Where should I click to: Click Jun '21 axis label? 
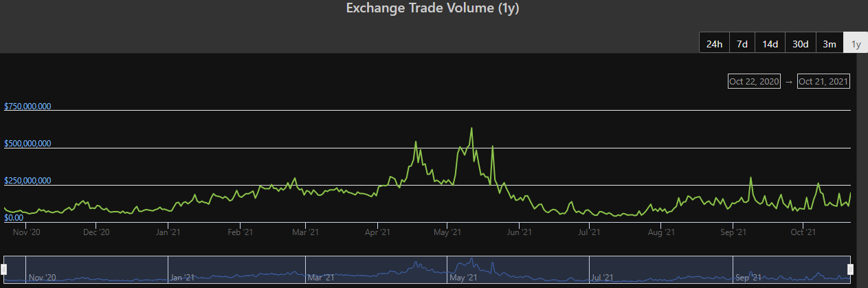coord(518,232)
